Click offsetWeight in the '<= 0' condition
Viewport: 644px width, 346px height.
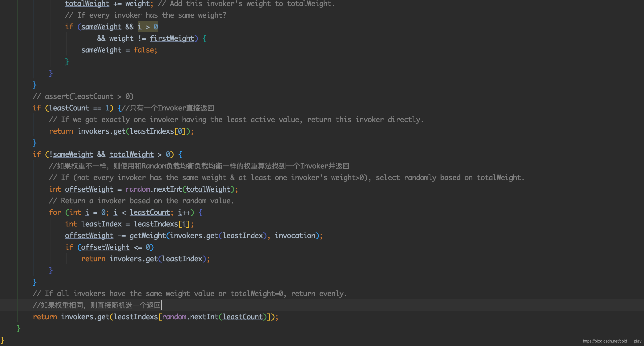pyautogui.click(x=105, y=247)
